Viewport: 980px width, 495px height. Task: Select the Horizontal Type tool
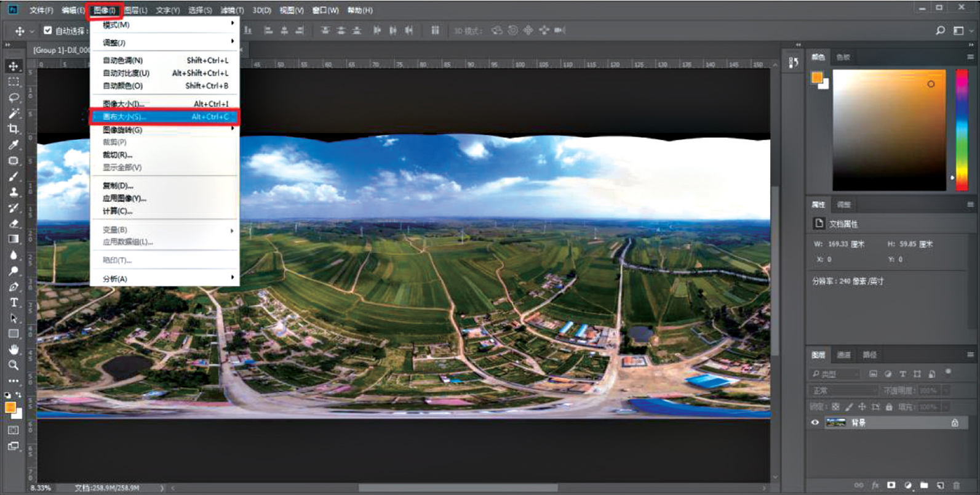14,302
